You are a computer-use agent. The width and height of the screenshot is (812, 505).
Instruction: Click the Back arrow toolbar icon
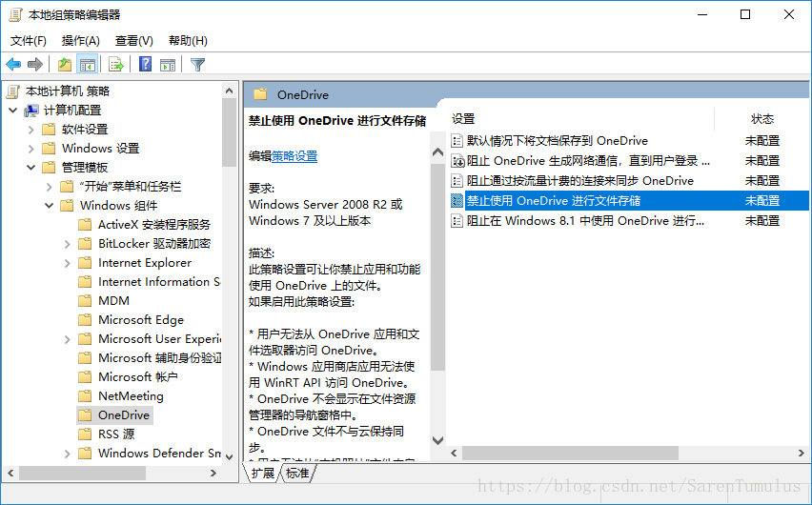click(x=13, y=65)
